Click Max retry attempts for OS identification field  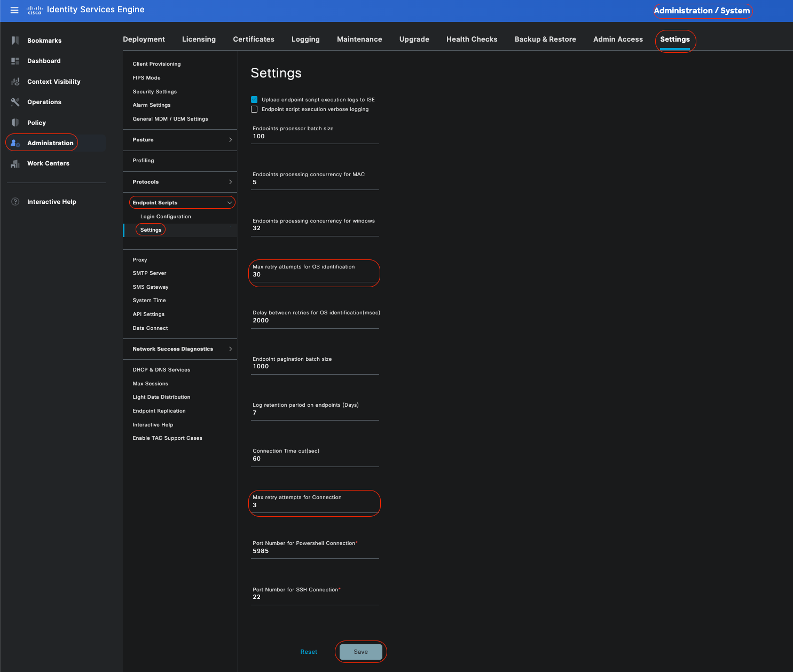[x=315, y=274]
